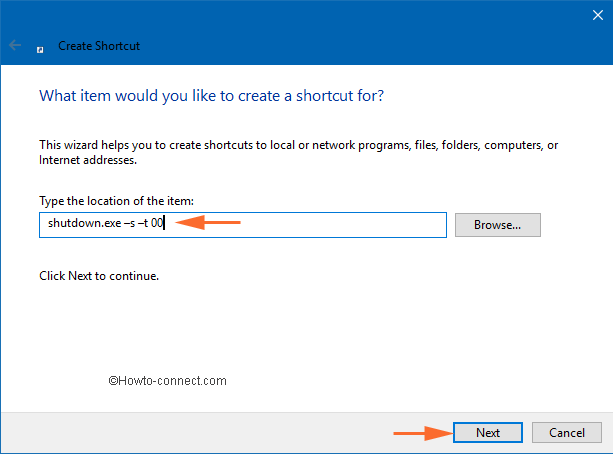Click the orange arrow pointing to Next

(x=423, y=433)
